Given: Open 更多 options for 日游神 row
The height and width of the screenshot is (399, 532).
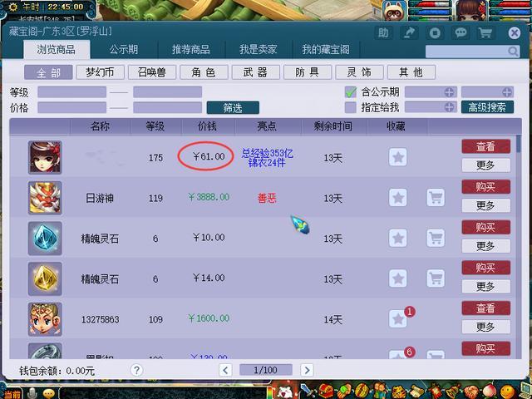Looking at the screenshot, I should [485, 205].
